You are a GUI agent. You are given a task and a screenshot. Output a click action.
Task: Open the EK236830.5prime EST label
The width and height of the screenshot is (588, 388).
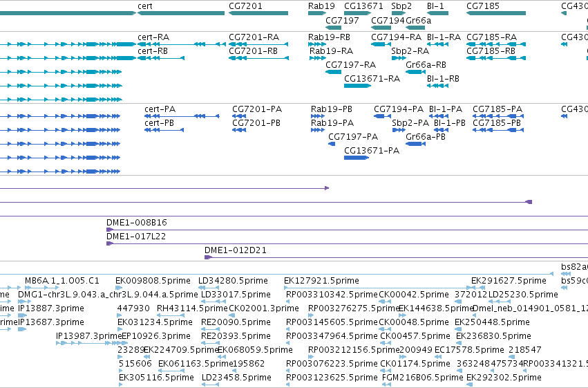[x=493, y=336]
